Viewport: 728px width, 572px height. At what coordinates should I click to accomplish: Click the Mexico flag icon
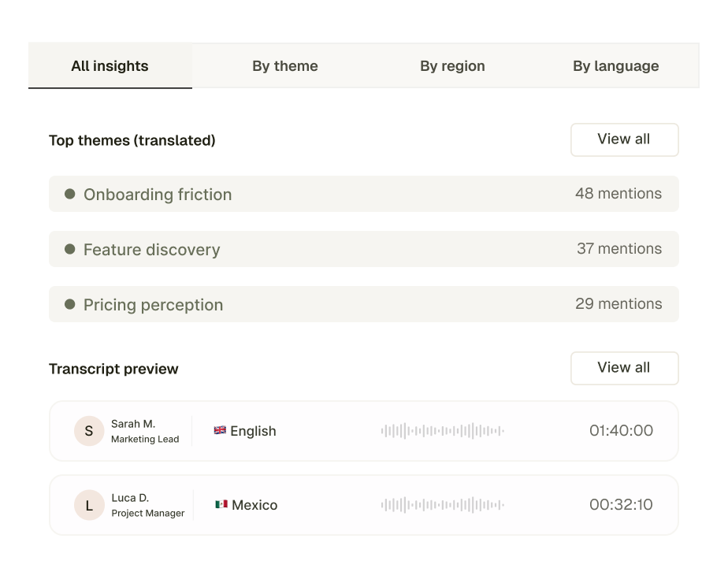click(221, 504)
